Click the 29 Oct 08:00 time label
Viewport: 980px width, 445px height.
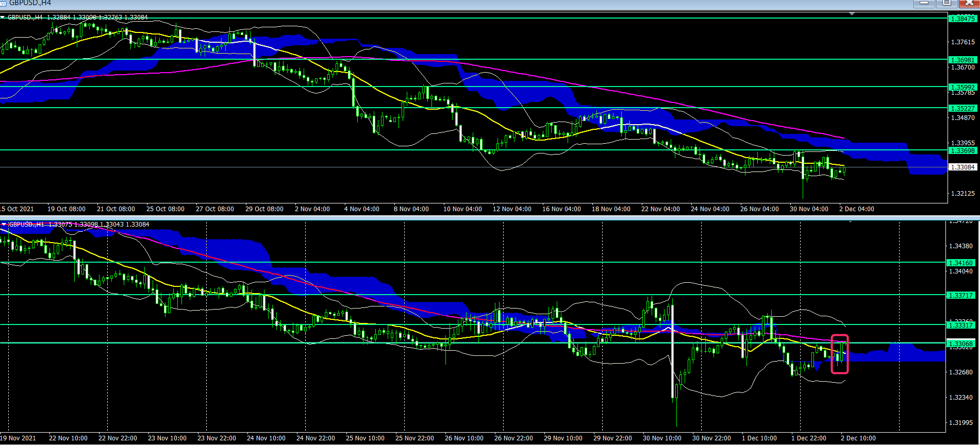[x=264, y=209]
